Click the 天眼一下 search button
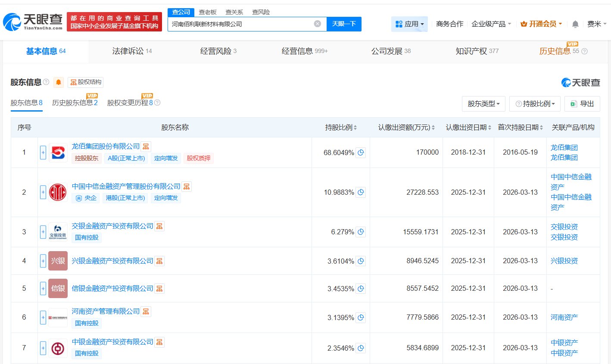The height and width of the screenshot is (364, 611). tap(344, 24)
